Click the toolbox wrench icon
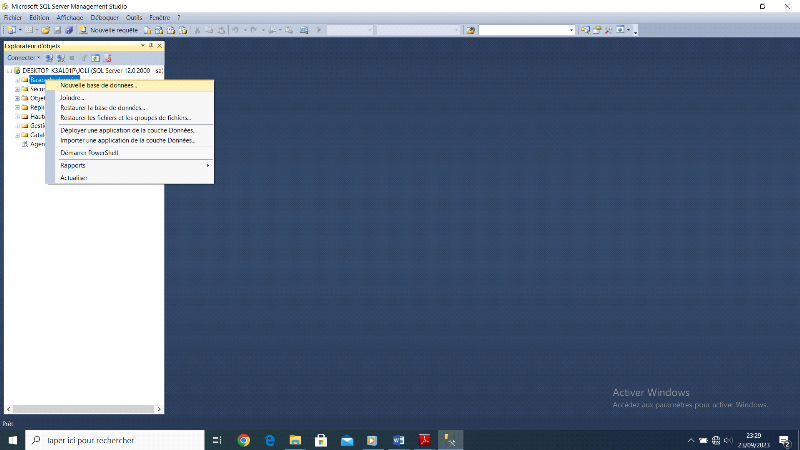Image resolution: width=800 pixels, height=450 pixels. pos(608,30)
